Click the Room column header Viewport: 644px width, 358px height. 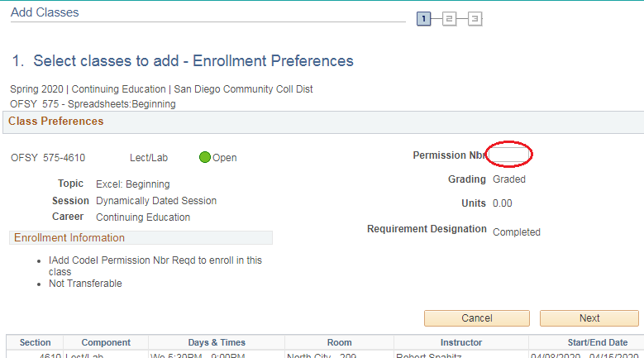coord(339,342)
